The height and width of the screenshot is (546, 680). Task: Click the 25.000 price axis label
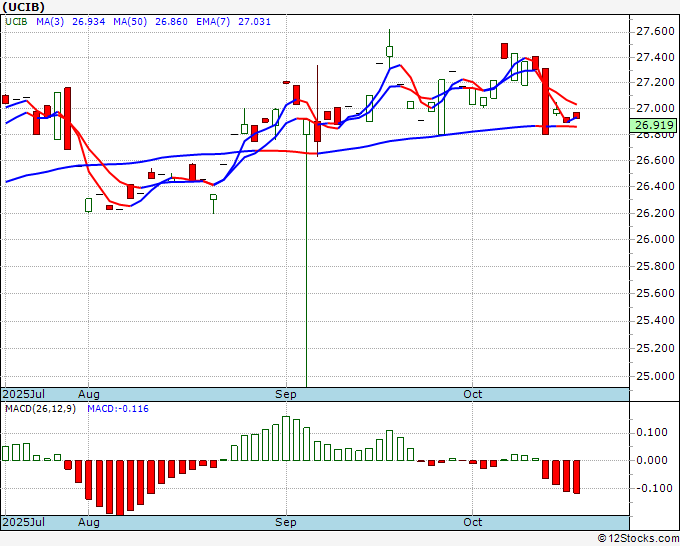point(655,376)
